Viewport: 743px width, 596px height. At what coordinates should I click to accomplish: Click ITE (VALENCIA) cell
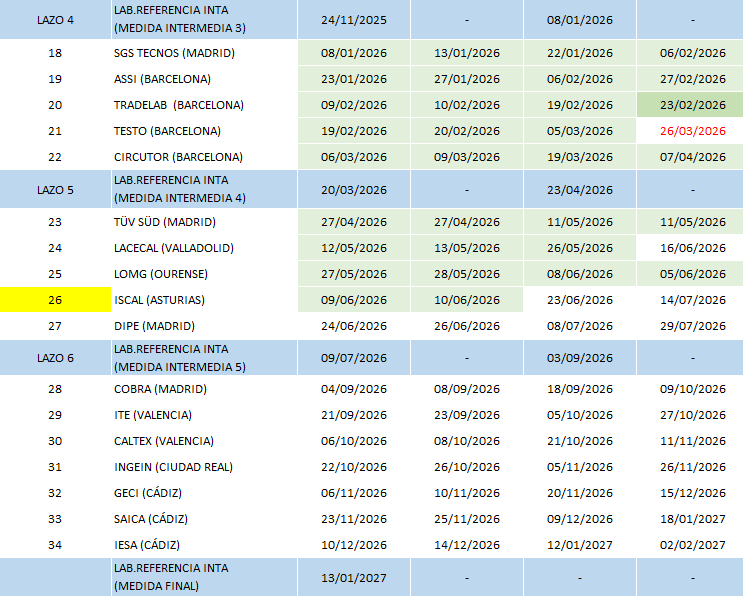(x=204, y=415)
